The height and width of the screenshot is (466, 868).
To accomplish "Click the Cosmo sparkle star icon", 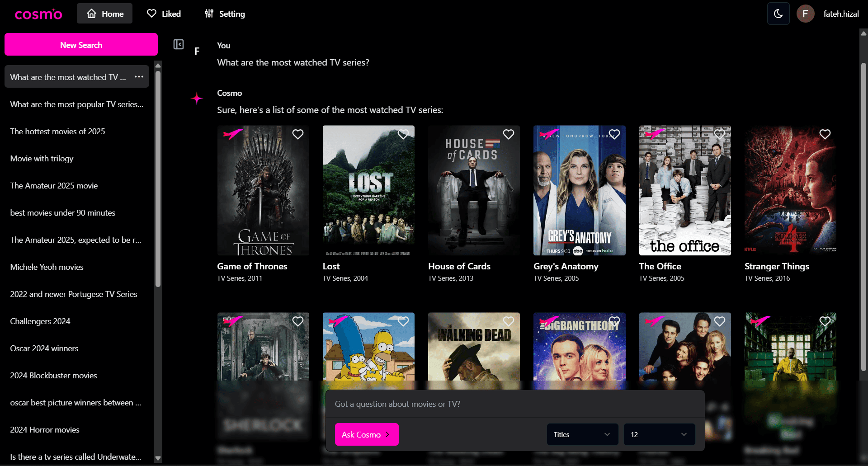I will click(197, 99).
